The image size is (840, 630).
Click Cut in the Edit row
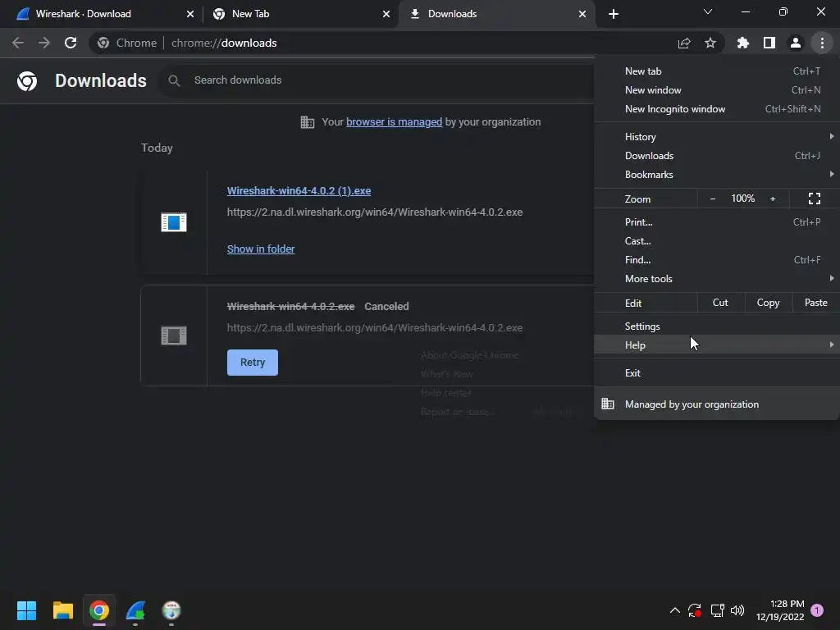[720, 303]
